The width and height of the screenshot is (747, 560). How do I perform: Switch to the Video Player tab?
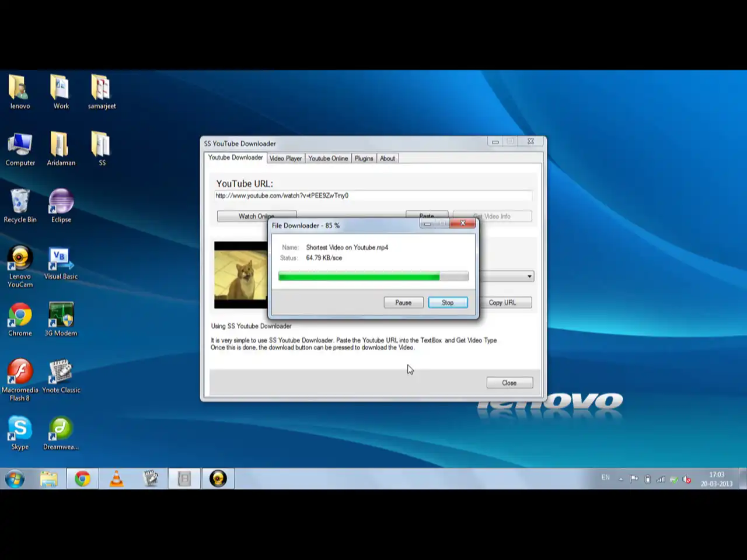click(x=285, y=158)
